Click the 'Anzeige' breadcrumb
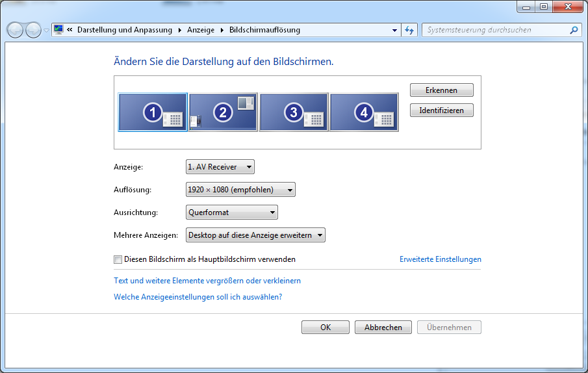Screen dimensions: 588x373 (201, 30)
